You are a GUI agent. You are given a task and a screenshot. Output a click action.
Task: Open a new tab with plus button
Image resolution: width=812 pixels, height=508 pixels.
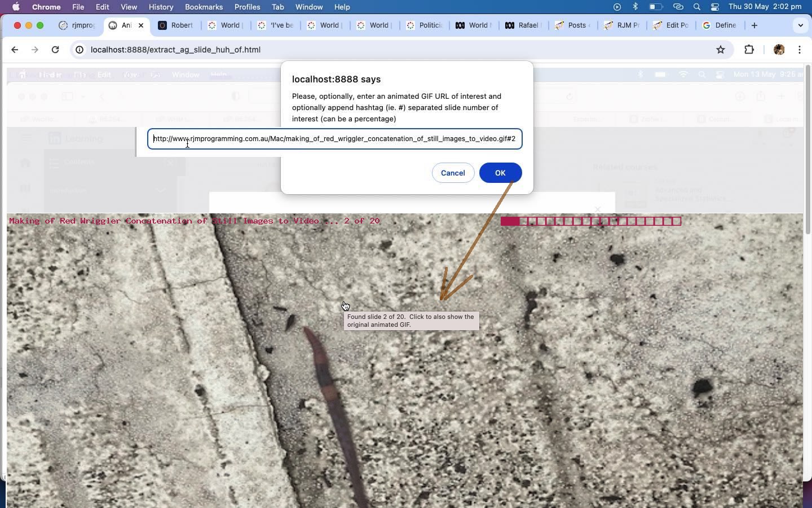pos(754,25)
